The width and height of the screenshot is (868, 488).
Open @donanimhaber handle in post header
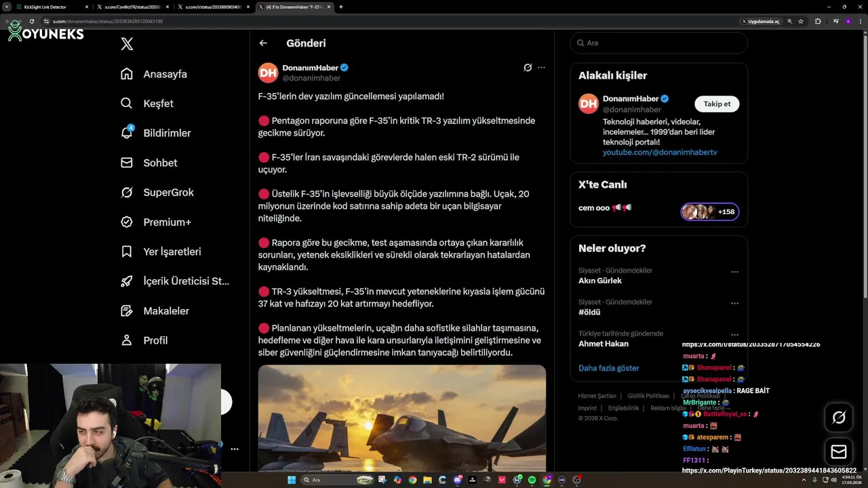[x=311, y=78]
